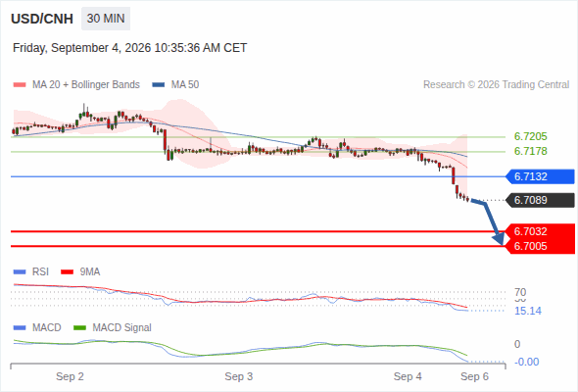Click the MA 50 blue legend swatch
Image resolution: width=578 pixels, height=392 pixels.
tap(159, 85)
